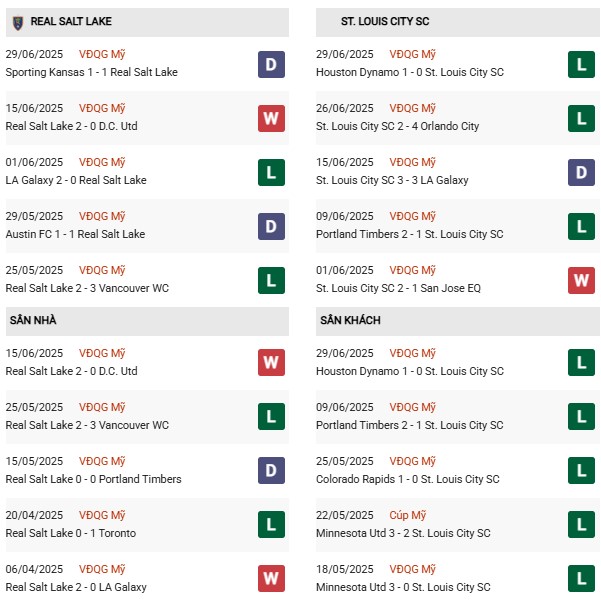The width and height of the screenshot is (601, 601).
Task: Open the Cúp Mỹ competition link
Action: pos(409,516)
